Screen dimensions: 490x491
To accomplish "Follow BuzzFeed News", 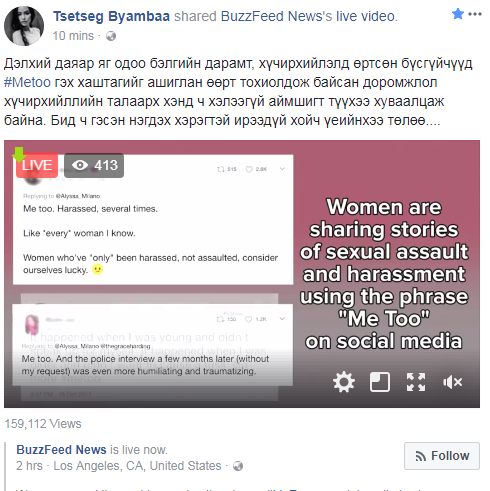I will (442, 456).
